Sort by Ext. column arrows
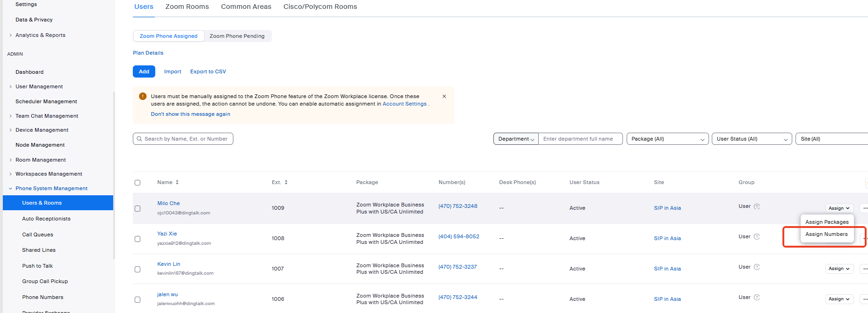868x313 pixels. [286, 182]
